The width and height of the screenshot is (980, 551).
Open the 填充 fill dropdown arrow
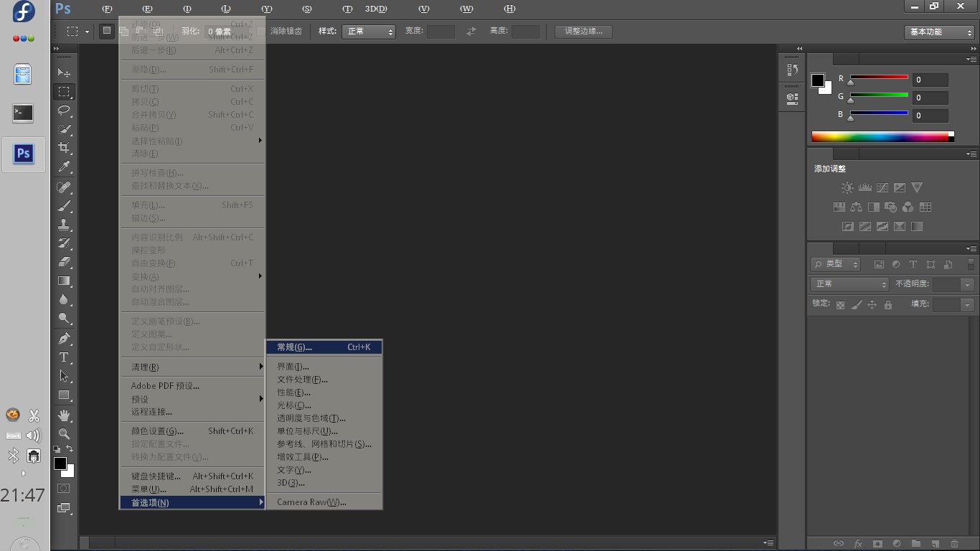pyautogui.click(x=969, y=305)
